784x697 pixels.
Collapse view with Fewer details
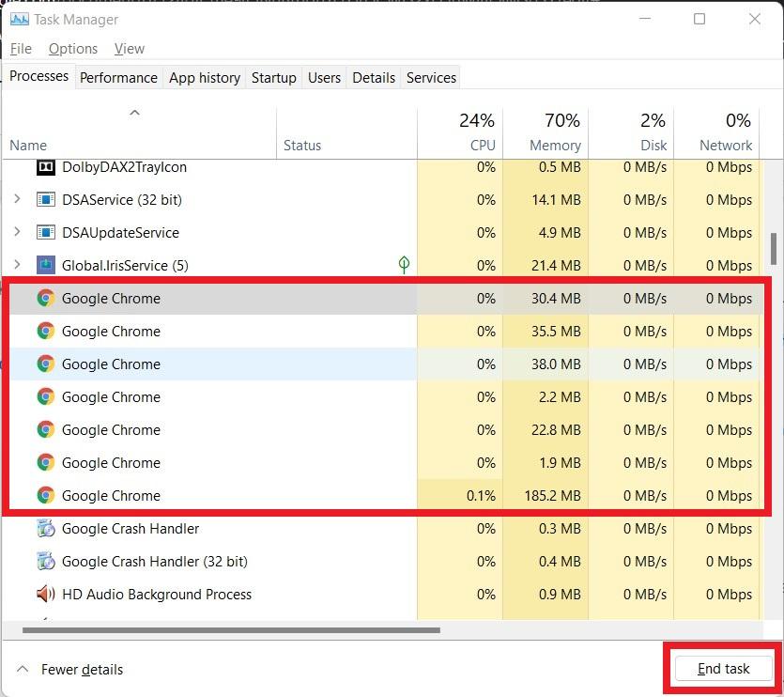pos(71,670)
